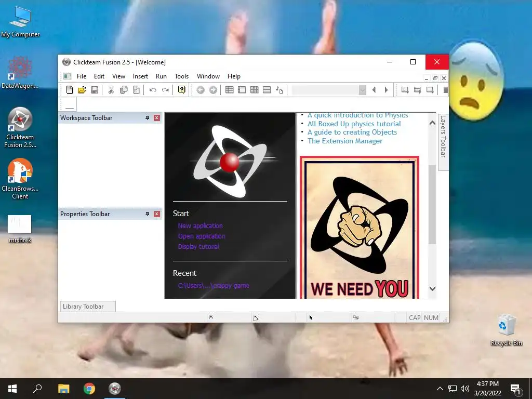Open the Event editor grid icon
Viewport: 532px width, 399px height.
[x=255, y=90]
